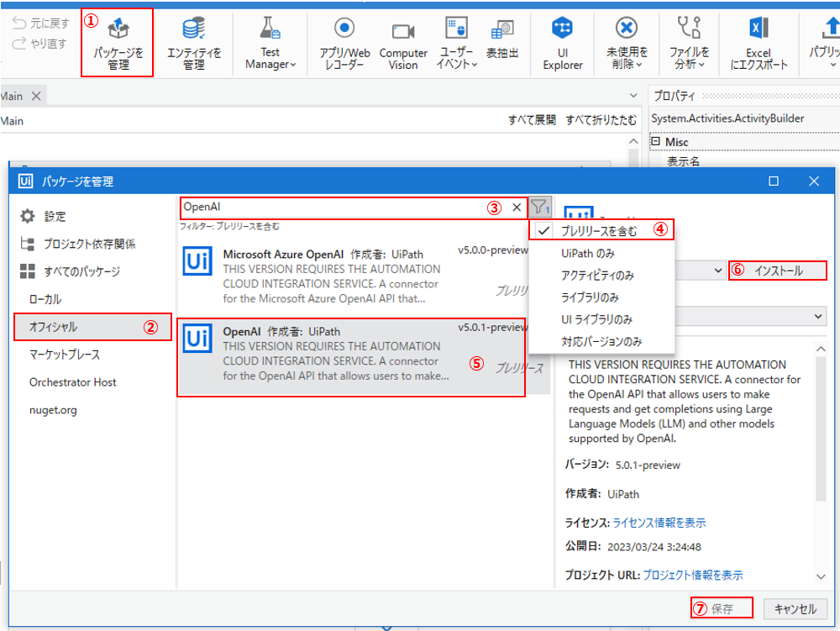The height and width of the screenshot is (631, 840).
Task: Click やり直す redo button
Action: tap(39, 44)
